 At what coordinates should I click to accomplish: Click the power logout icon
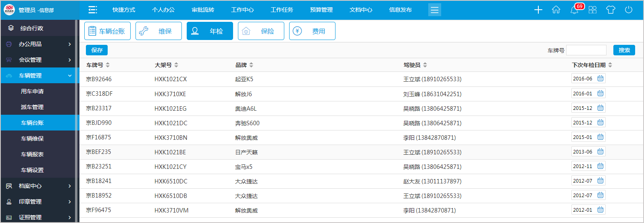pyautogui.click(x=629, y=10)
